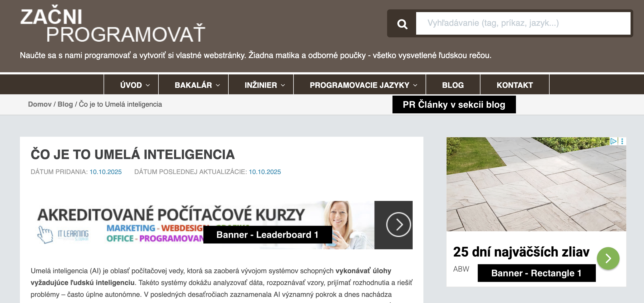Click the search magnifier icon
This screenshot has height=303, width=644.
pos(402,24)
